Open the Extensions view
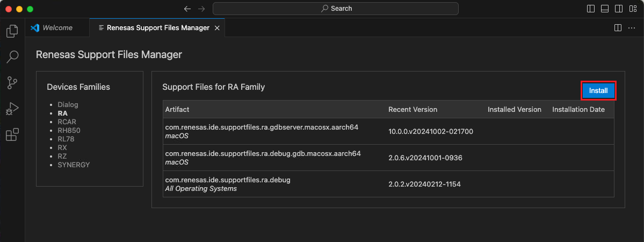 pos(12,134)
